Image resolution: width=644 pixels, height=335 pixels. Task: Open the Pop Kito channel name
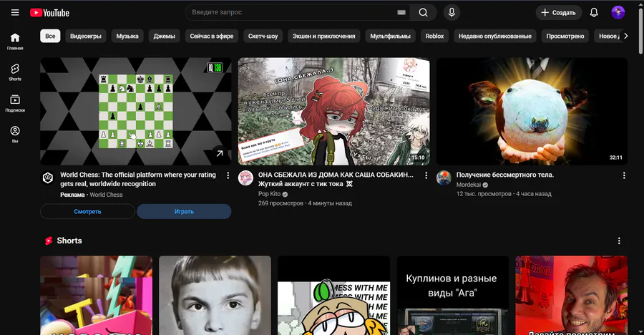[x=270, y=194]
